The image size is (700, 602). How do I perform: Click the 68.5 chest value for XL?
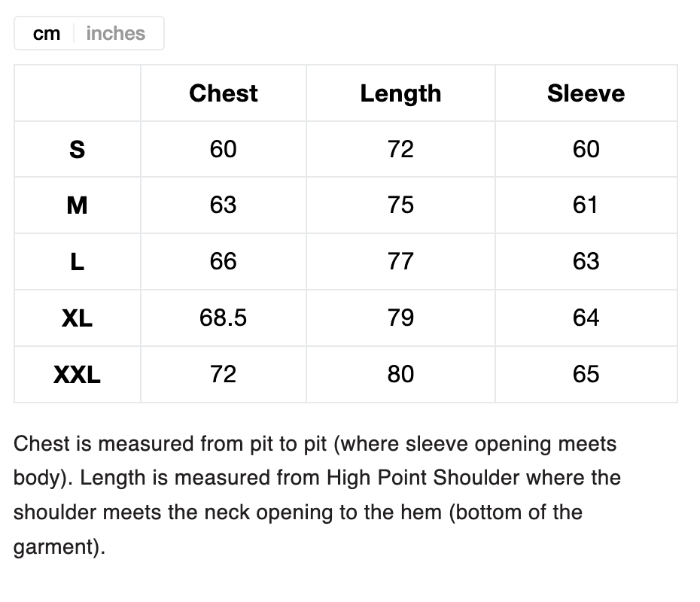coord(224,318)
